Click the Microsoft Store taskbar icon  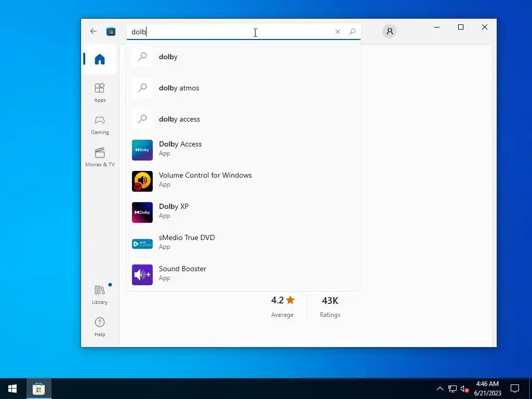click(x=38, y=389)
